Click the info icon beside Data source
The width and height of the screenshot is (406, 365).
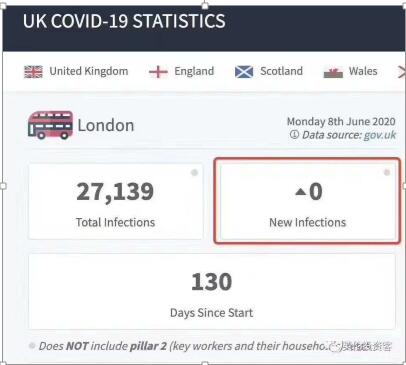(x=294, y=135)
